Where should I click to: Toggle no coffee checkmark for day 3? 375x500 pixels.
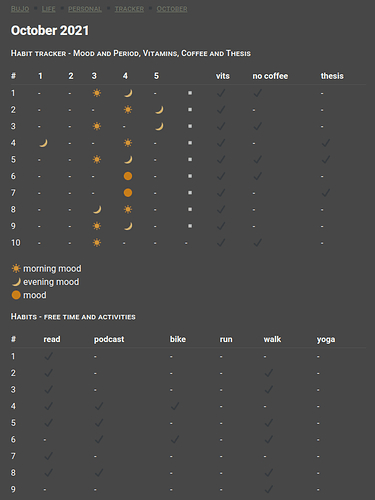257,126
